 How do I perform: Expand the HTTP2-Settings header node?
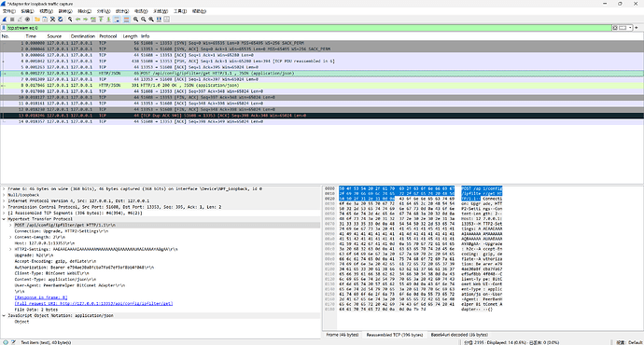point(10,249)
